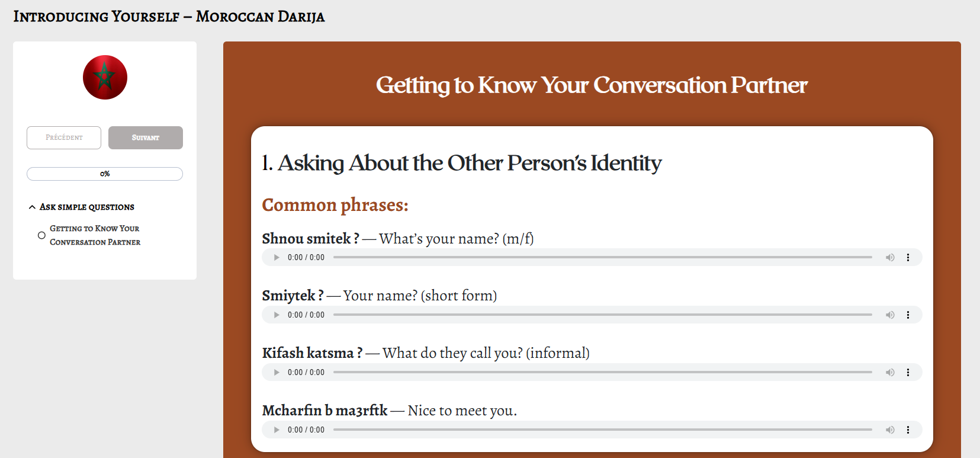Open more options for "Kifash katsma" audio
The image size is (980, 458).
(908, 373)
